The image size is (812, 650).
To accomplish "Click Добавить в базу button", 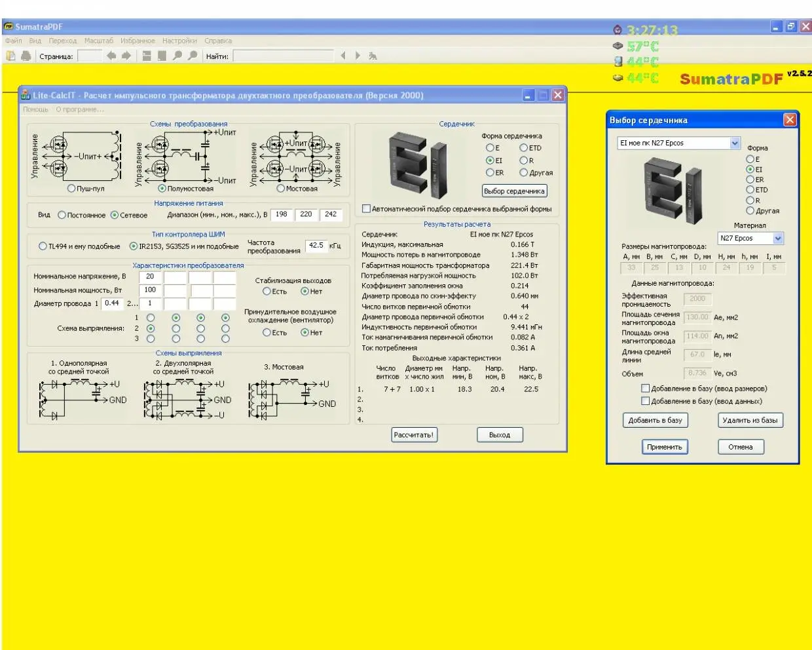I will coord(655,421).
